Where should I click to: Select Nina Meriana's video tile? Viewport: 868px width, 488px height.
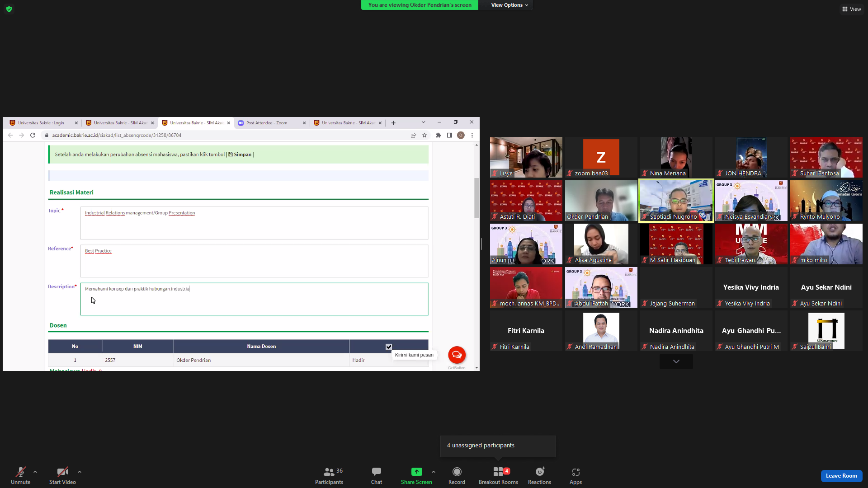[676, 157]
